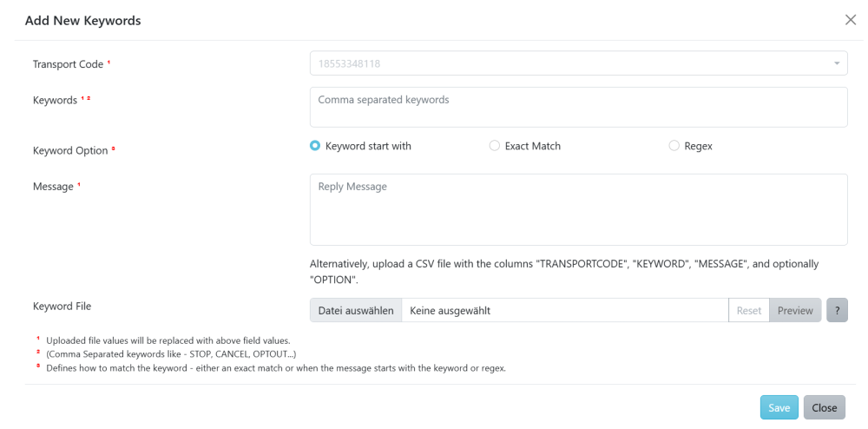Click the Keyword Option label
This screenshot has width=868, height=429.
[x=69, y=150]
